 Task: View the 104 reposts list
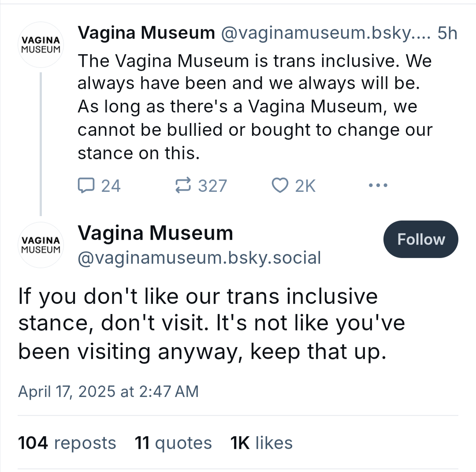pyautogui.click(x=67, y=443)
